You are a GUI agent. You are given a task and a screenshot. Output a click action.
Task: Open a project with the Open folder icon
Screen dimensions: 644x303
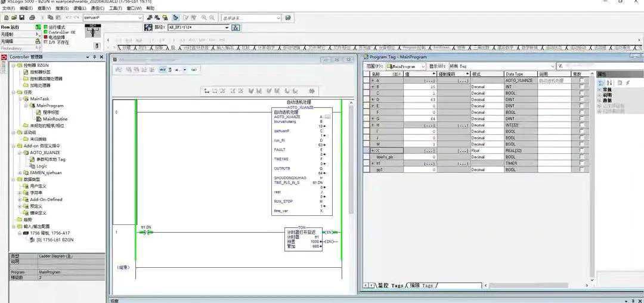(13, 18)
